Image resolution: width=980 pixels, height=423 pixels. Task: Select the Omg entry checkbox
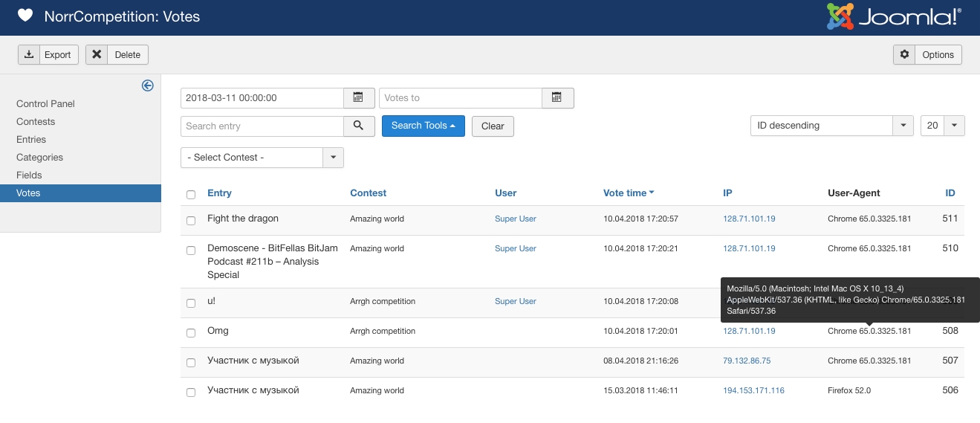(191, 333)
